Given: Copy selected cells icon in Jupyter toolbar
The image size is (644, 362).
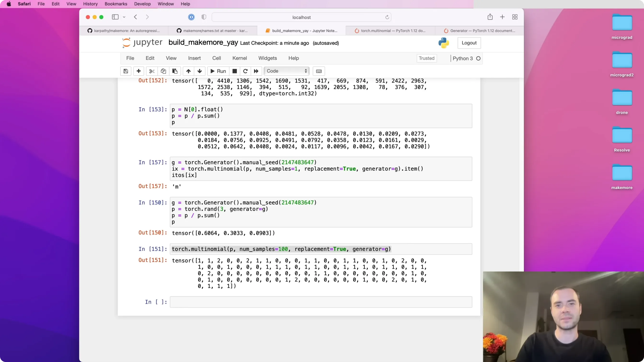Looking at the screenshot, I should tap(163, 71).
